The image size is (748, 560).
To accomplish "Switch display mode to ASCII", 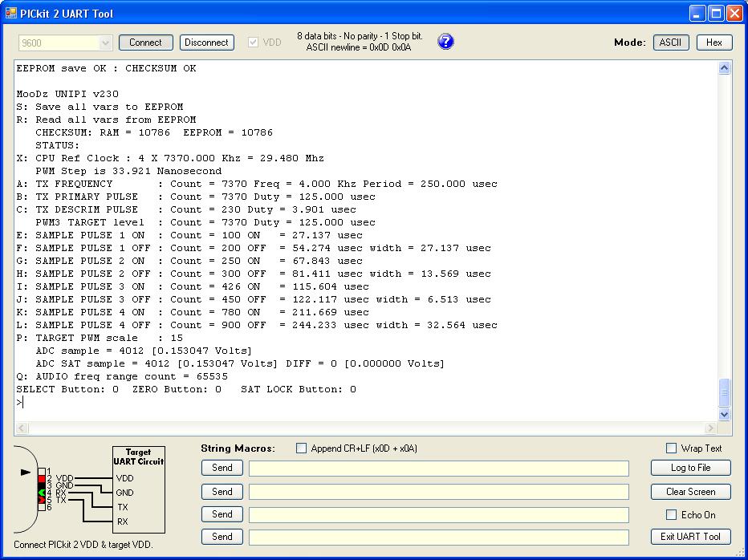I will pos(671,43).
